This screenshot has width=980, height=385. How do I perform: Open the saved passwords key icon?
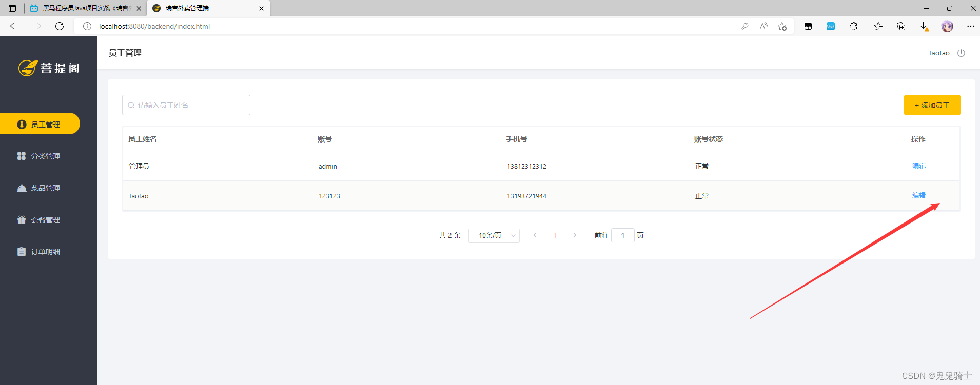(x=745, y=26)
